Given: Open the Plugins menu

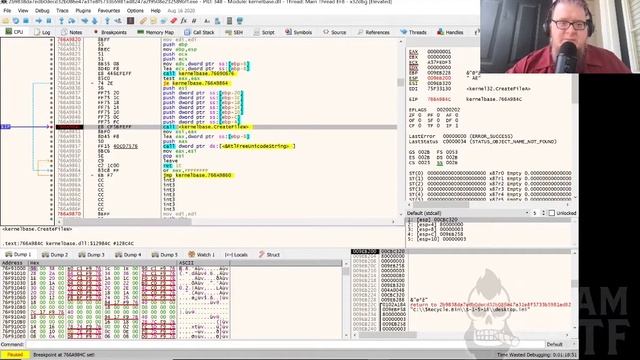Looking at the screenshot, I should [x=83, y=11].
